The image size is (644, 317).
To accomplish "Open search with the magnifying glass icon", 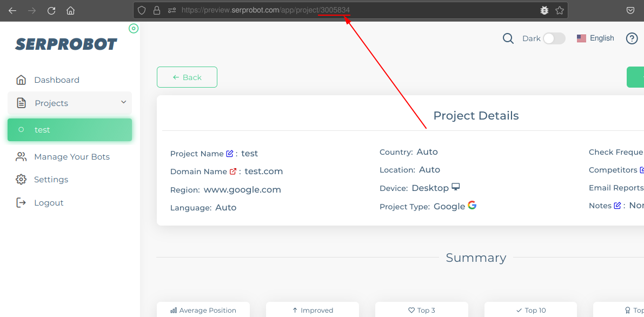I will point(508,38).
